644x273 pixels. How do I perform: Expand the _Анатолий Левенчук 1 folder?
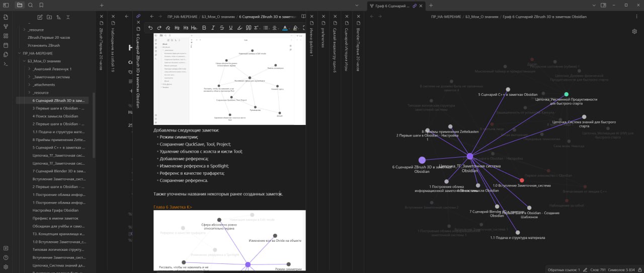30,69
